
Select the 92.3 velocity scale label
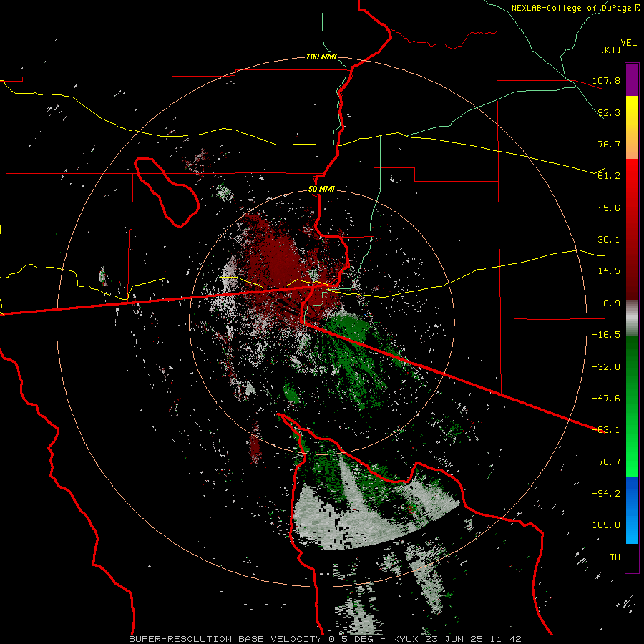point(610,112)
